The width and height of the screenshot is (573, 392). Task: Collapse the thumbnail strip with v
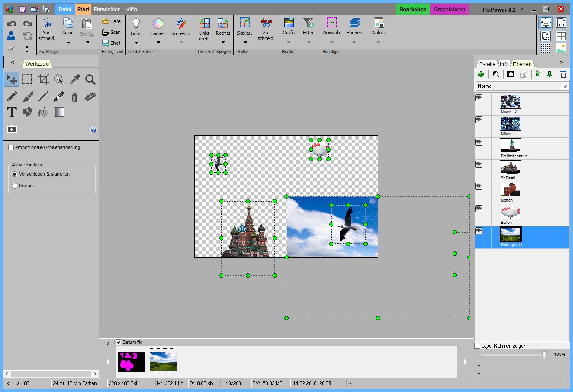tap(107, 343)
